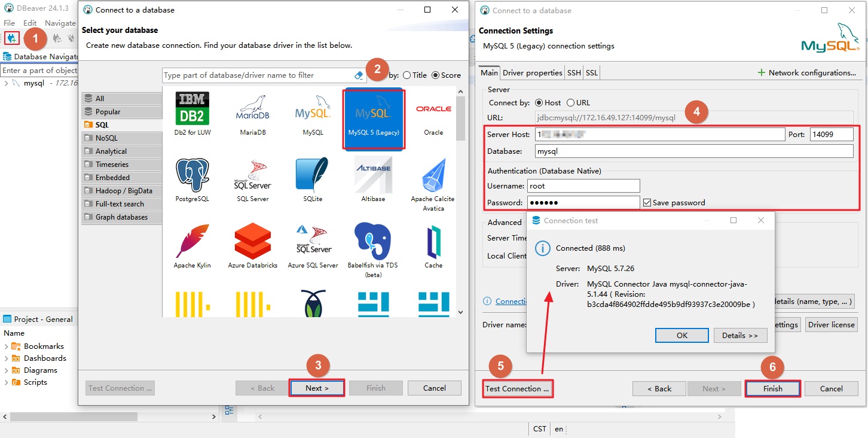Select Connect by URL radio button
Screen dimensions: 868x438
click(570, 103)
